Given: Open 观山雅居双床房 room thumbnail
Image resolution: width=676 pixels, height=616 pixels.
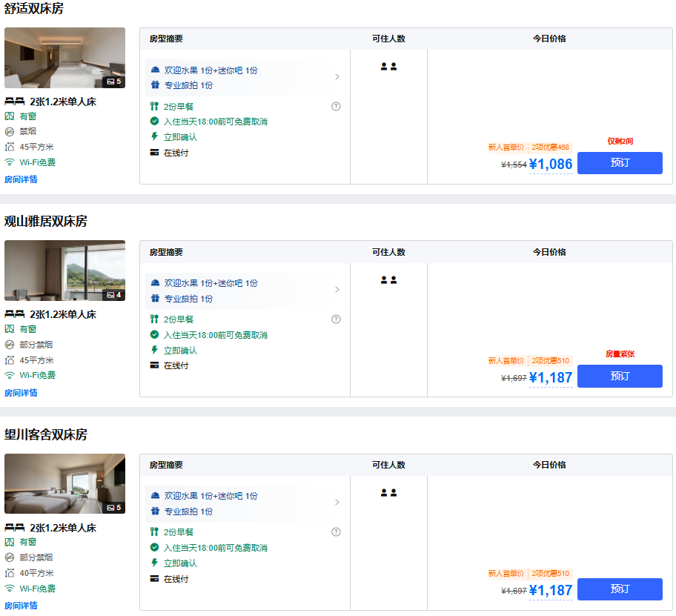Looking at the screenshot, I should click(x=64, y=271).
